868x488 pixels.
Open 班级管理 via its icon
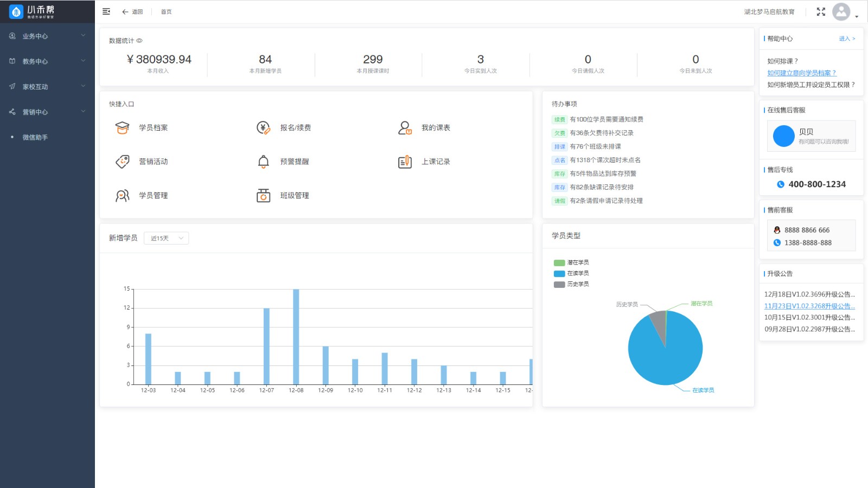pos(263,195)
